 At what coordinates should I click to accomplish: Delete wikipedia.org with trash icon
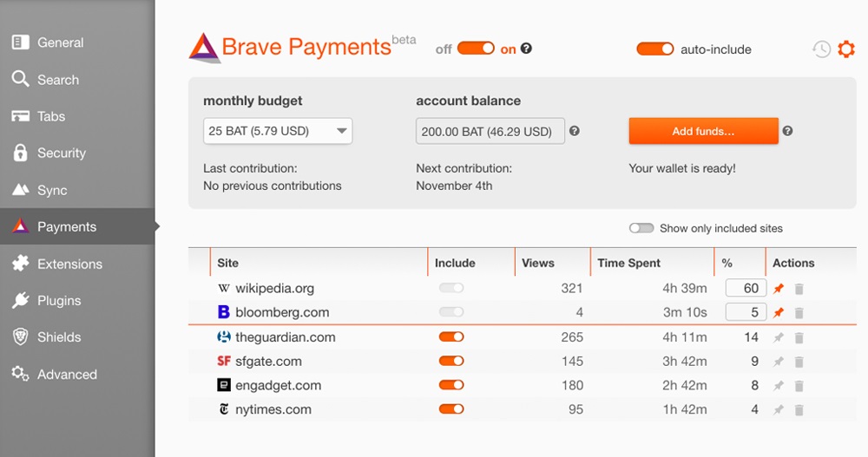click(799, 289)
